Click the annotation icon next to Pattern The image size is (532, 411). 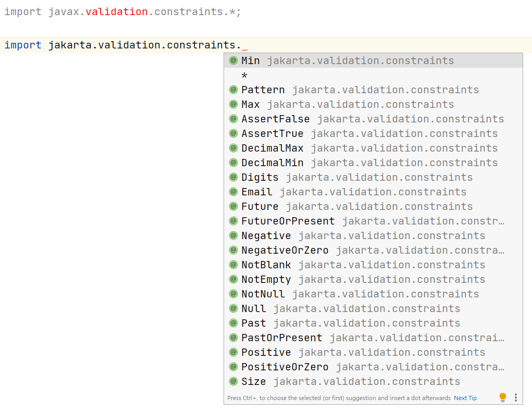point(233,90)
